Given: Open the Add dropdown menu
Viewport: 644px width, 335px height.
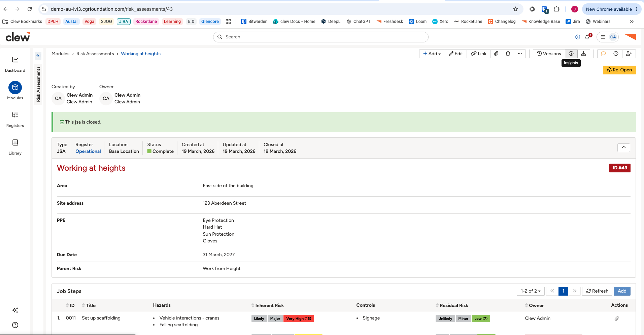Looking at the screenshot, I should [x=432, y=54].
